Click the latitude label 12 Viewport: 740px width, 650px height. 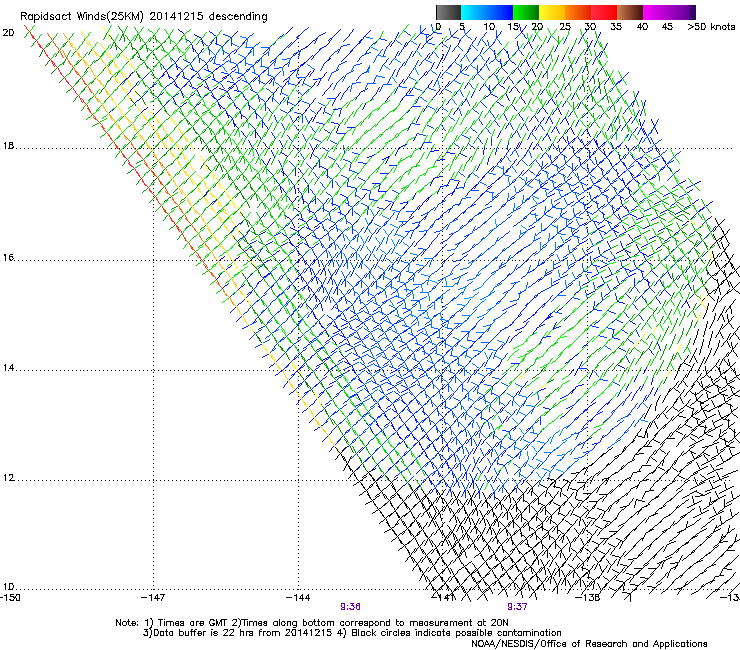8,478
